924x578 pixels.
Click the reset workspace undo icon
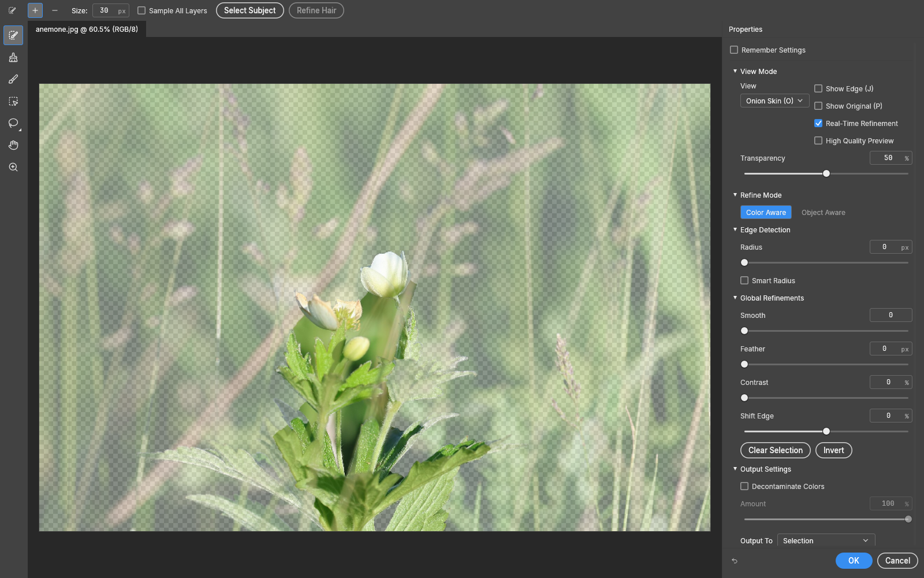(x=735, y=561)
